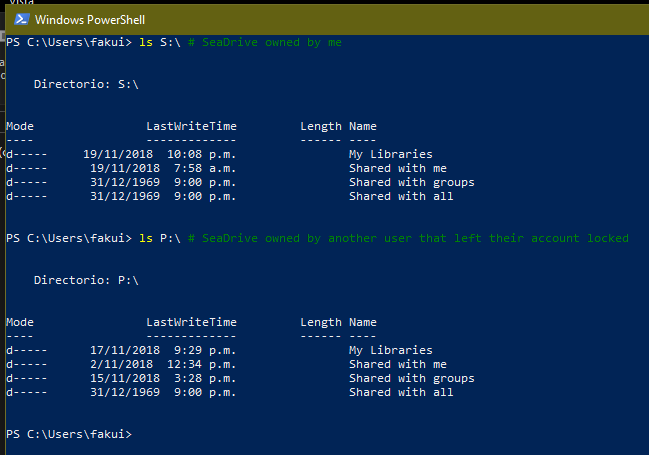The image size is (649, 455).
Task: Select My Libraries in the S:\ listing
Action: click(390, 155)
